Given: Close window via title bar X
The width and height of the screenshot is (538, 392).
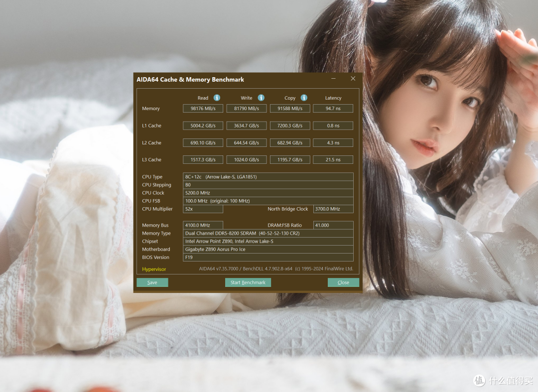Looking at the screenshot, I should 353,79.
